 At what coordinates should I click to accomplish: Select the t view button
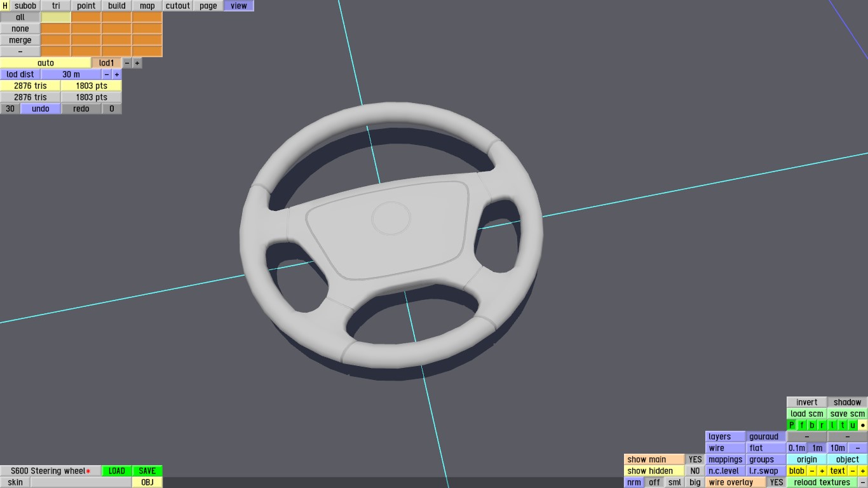(843, 425)
